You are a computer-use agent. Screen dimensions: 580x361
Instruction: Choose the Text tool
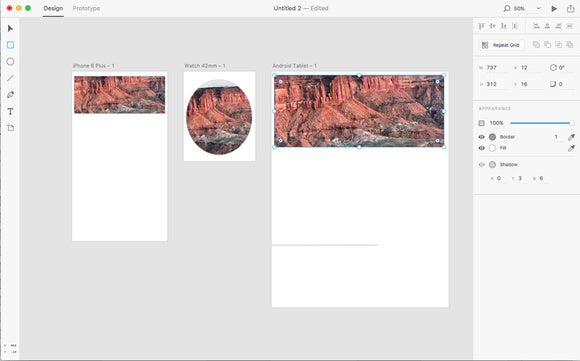click(10, 111)
